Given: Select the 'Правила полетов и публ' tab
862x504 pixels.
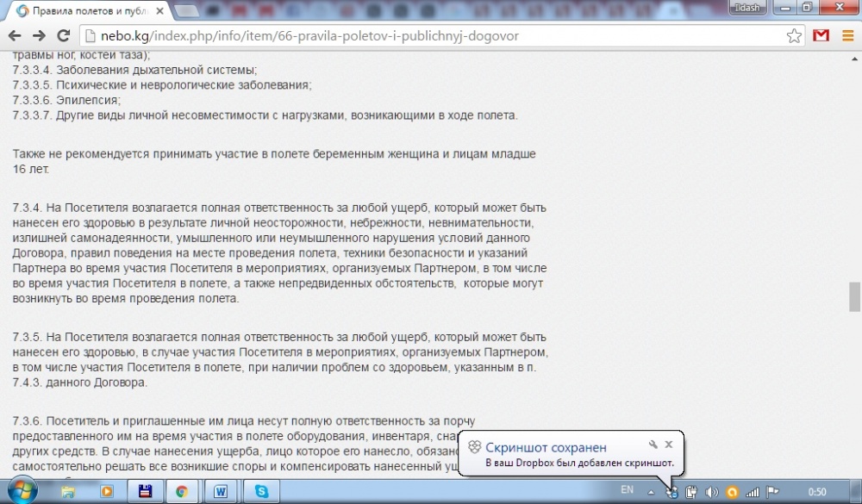Looking at the screenshot, I should click(x=88, y=10).
